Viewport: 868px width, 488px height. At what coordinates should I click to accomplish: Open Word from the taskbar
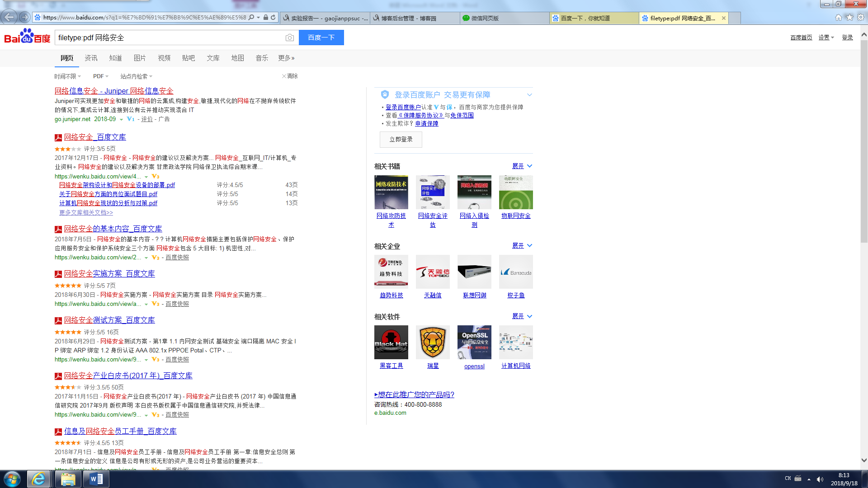(x=96, y=479)
